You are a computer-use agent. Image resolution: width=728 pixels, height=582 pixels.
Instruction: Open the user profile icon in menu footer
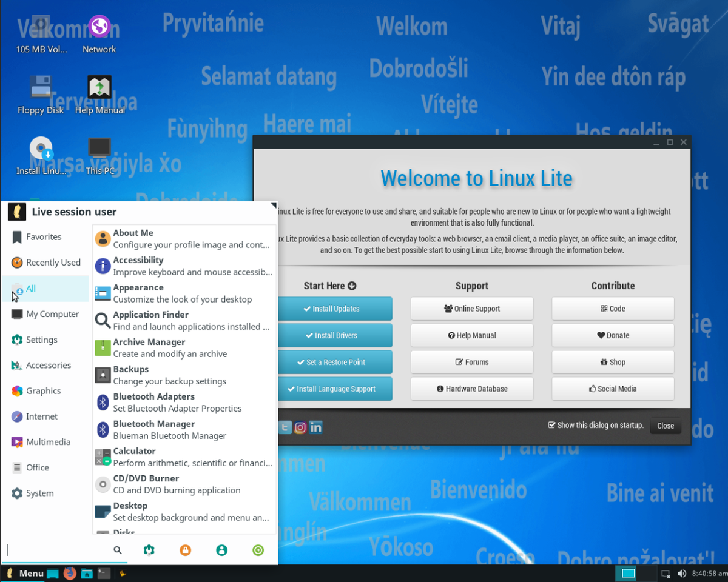[x=221, y=550]
